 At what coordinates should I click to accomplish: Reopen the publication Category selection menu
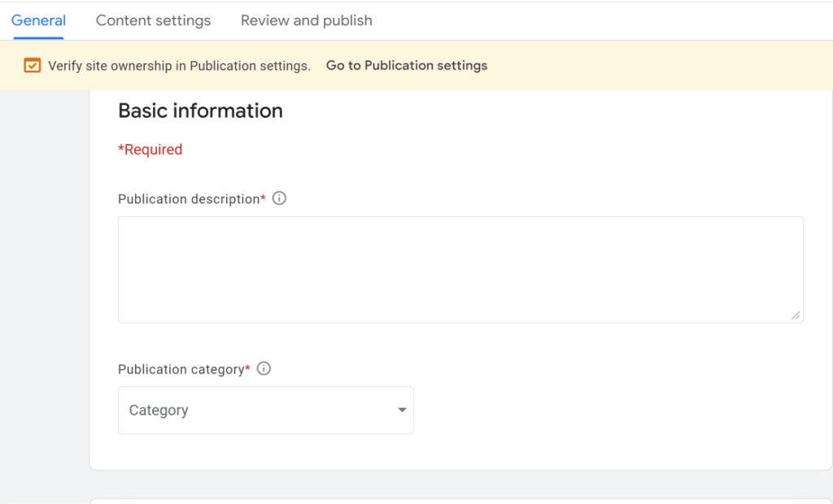coord(266,411)
